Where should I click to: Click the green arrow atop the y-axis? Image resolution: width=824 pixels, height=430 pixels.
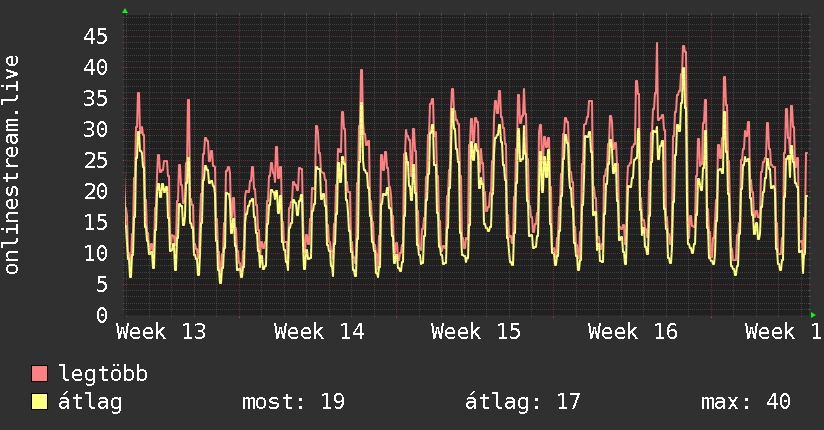coord(125,11)
